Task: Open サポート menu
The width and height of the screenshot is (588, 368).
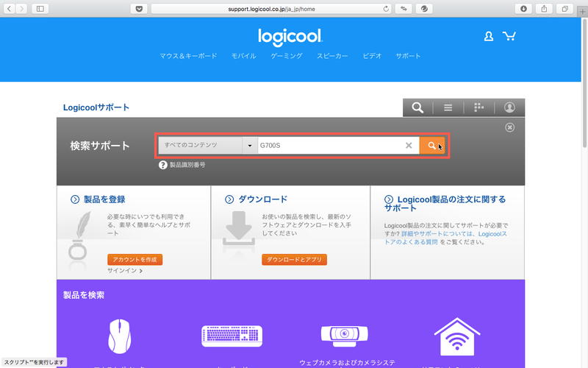Action: pyautogui.click(x=408, y=56)
